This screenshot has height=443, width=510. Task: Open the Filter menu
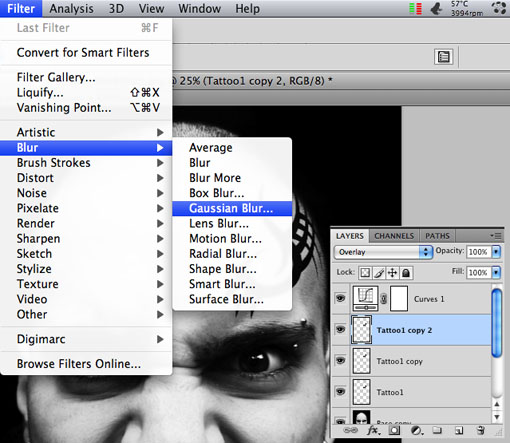(21, 8)
